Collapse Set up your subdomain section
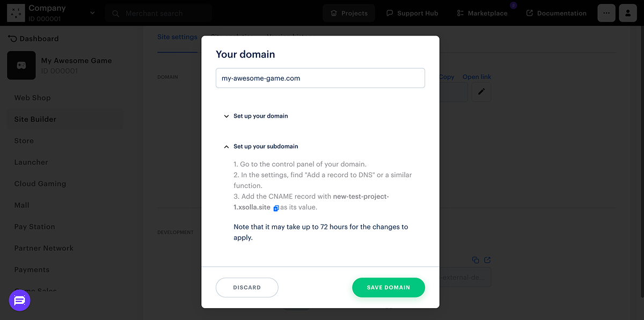 pyautogui.click(x=226, y=147)
